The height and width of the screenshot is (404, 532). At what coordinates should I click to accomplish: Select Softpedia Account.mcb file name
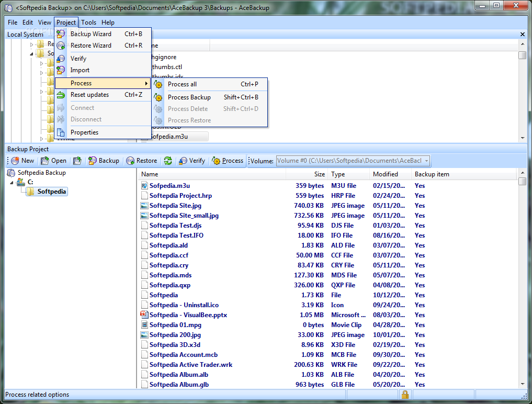184,355
